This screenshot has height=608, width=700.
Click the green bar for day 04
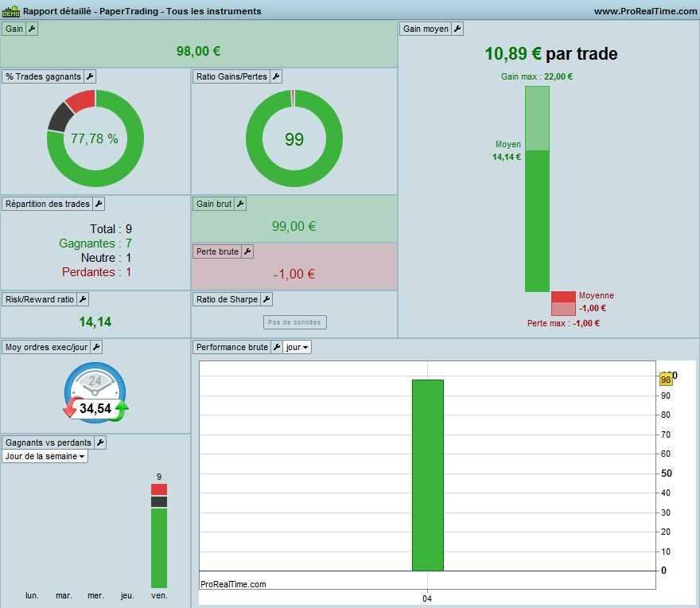[428, 475]
